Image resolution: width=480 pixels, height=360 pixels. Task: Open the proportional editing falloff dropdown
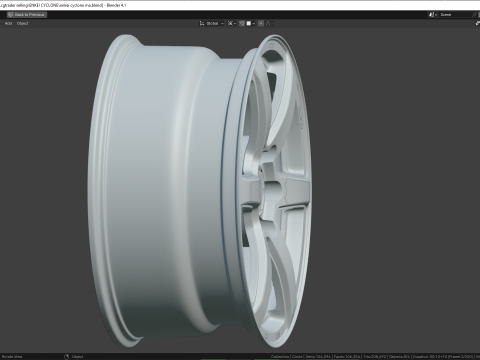point(269,23)
